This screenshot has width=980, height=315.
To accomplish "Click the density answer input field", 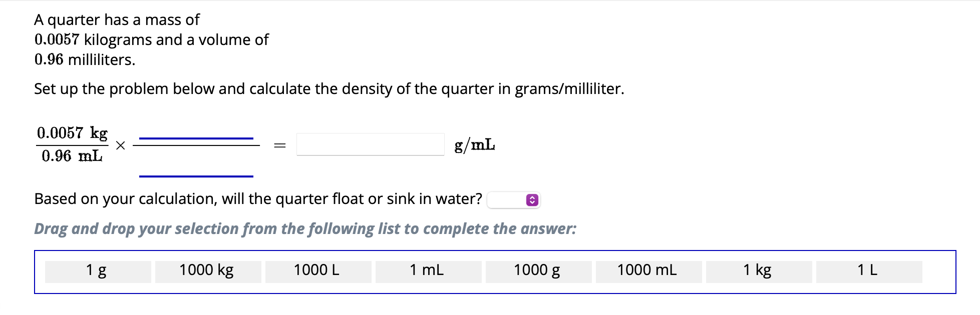I will tap(370, 145).
